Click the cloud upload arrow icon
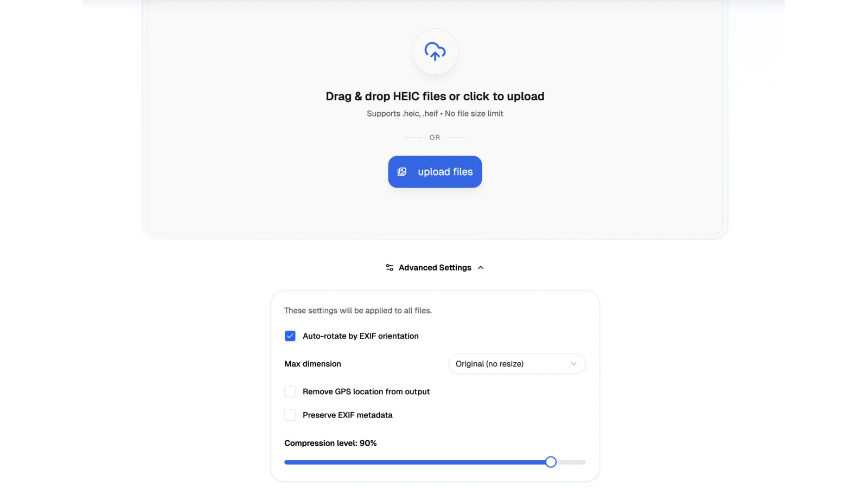This screenshot has height=488, width=868. (x=435, y=52)
